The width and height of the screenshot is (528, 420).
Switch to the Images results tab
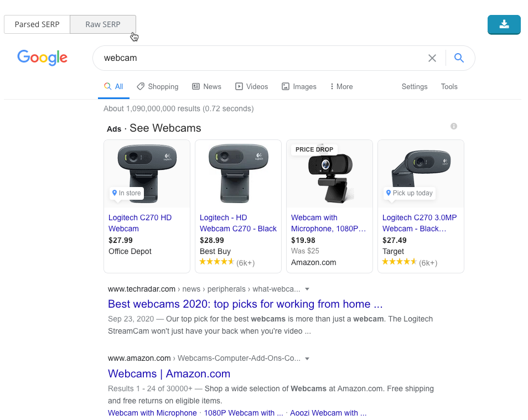(x=299, y=87)
